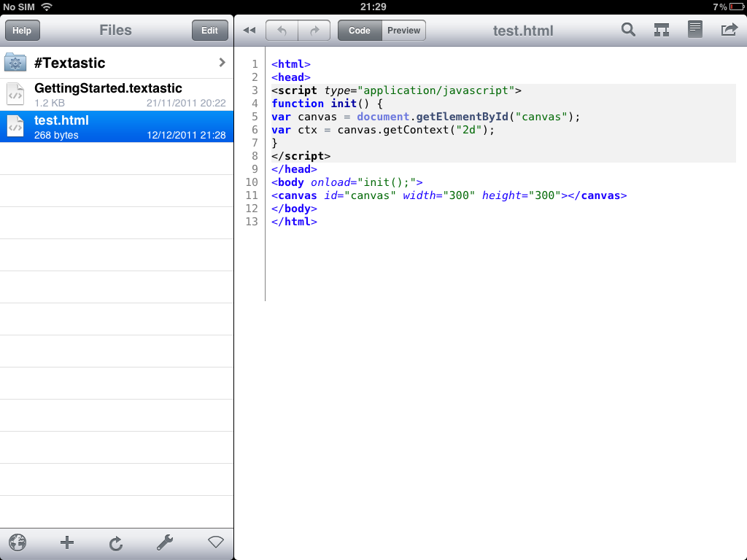
Task: Click the closing </head> tag
Action: [x=295, y=169]
